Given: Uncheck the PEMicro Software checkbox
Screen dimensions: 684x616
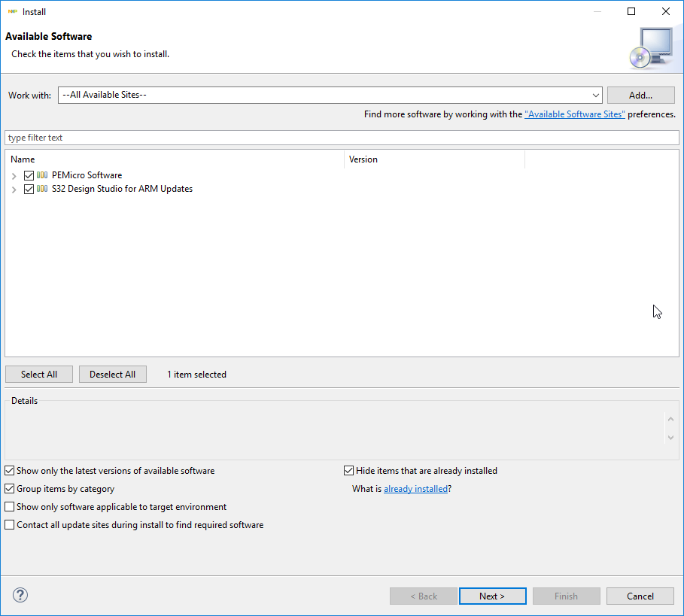Looking at the screenshot, I should pyautogui.click(x=29, y=175).
